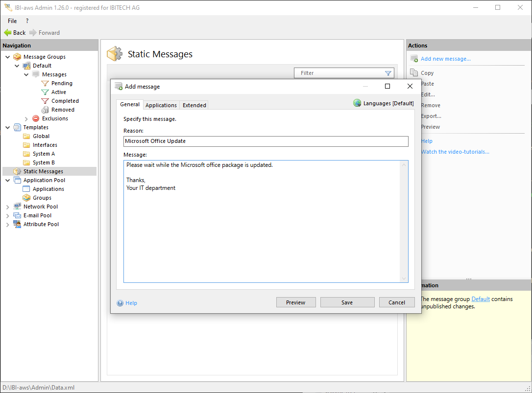This screenshot has height=393, width=532.
Task: Collapse the Message Groups tree node
Action: 8,57
